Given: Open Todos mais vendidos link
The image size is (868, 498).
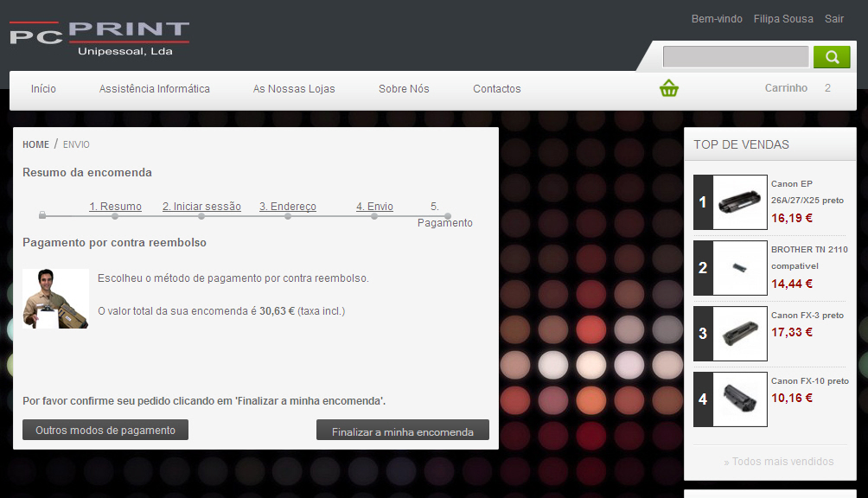Looking at the screenshot, I should point(778,462).
